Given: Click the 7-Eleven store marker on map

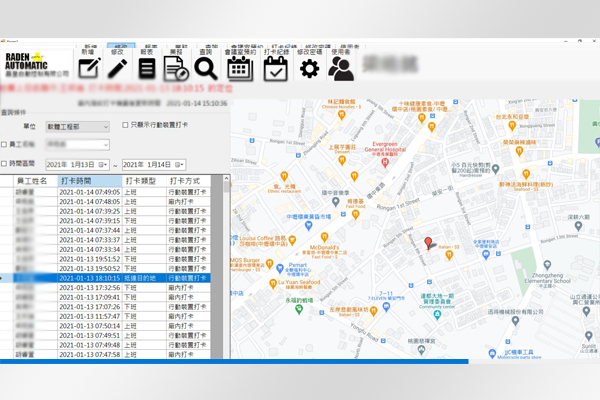Looking at the screenshot, I should [386, 306].
